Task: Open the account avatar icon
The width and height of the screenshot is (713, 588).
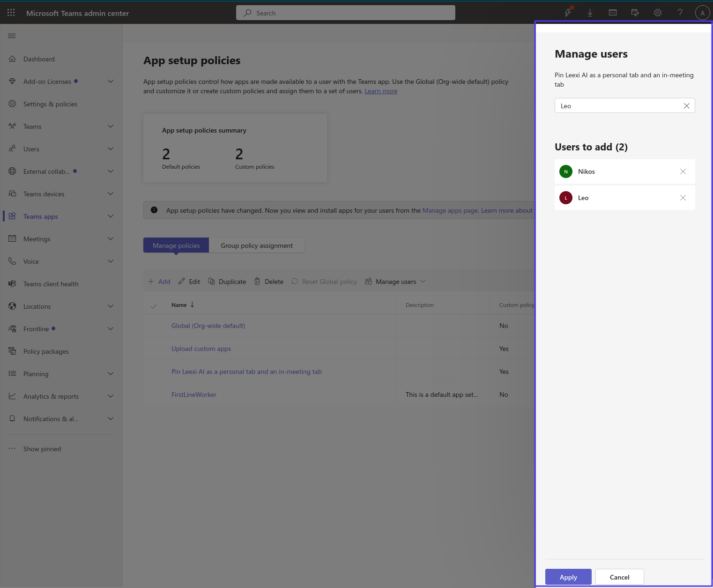Action: 702,13
